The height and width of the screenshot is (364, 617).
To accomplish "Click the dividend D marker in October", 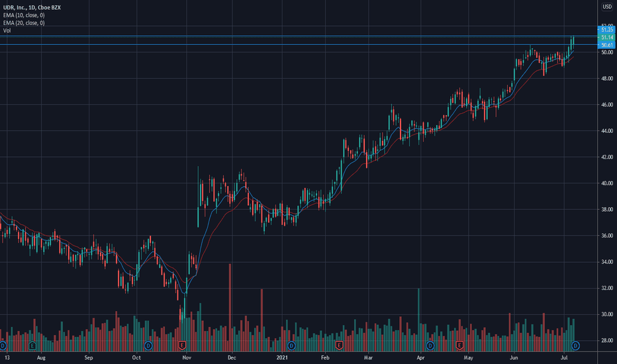I will coord(148,346).
